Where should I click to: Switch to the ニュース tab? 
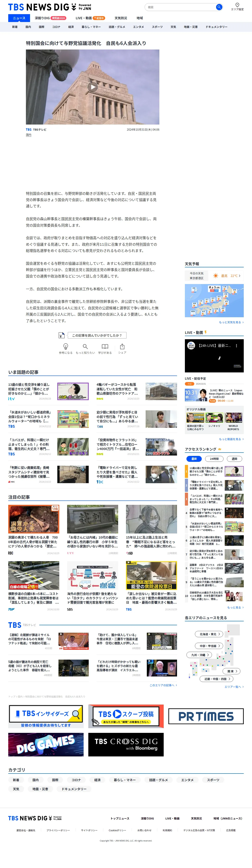tap(19, 18)
